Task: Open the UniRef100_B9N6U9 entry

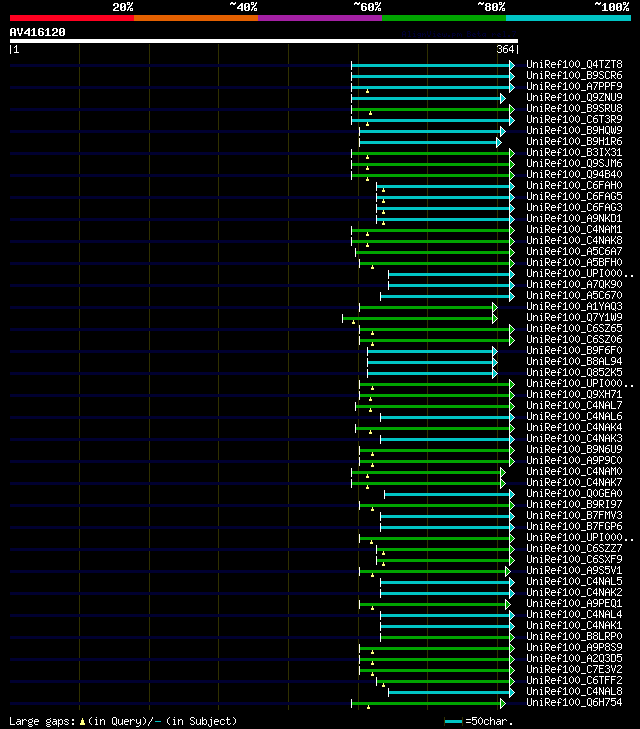Action: click(x=574, y=450)
